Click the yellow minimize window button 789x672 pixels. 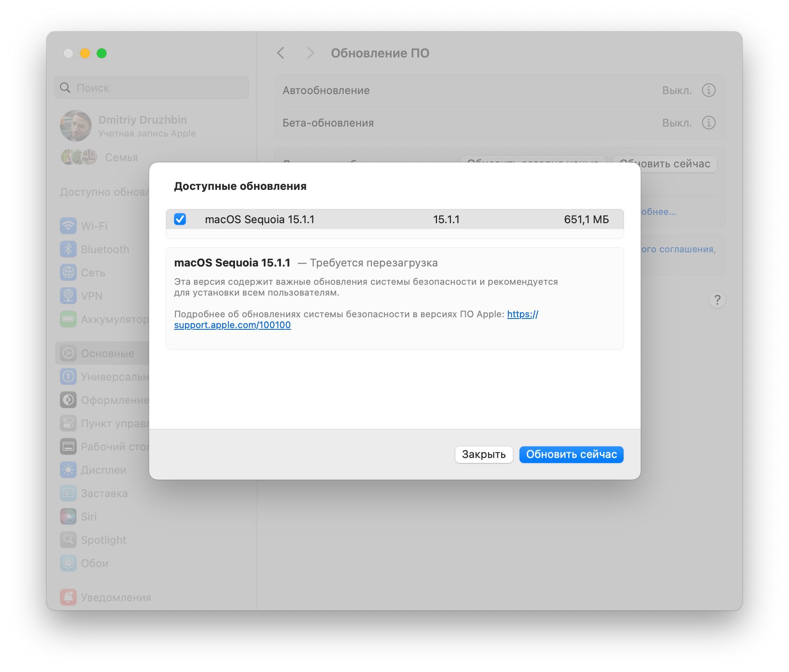[x=85, y=53]
